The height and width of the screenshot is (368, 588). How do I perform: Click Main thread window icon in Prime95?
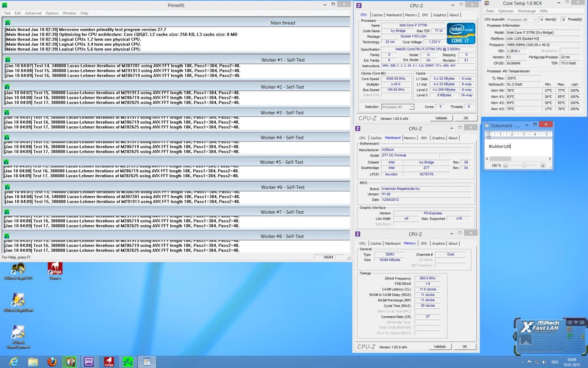click(x=7, y=23)
